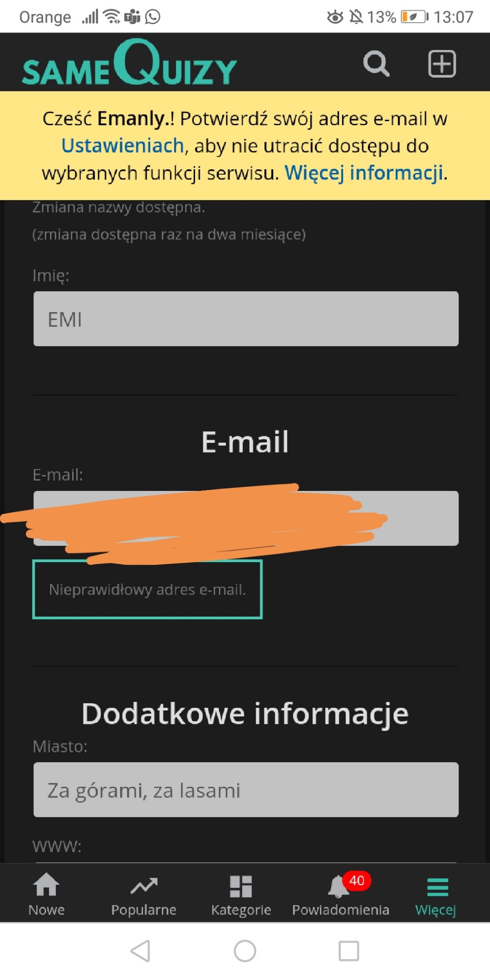Tap the add quiz plus icon
Screen dimensions: 490x980
click(442, 64)
